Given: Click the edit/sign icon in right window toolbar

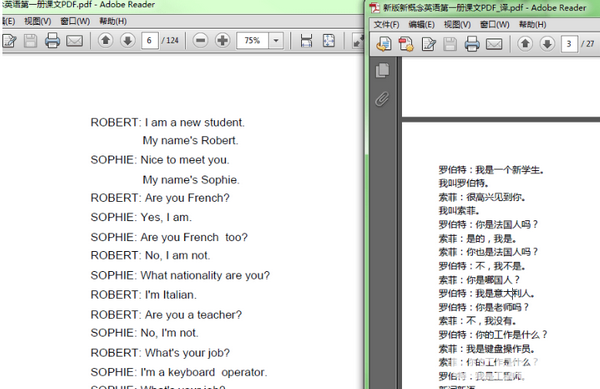Looking at the screenshot, I should [x=428, y=44].
